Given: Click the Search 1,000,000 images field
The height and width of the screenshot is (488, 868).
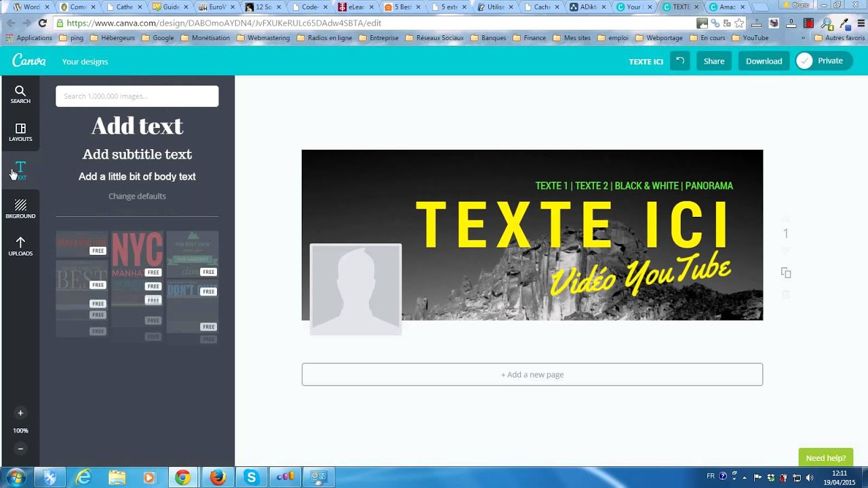Looking at the screenshot, I should point(137,96).
